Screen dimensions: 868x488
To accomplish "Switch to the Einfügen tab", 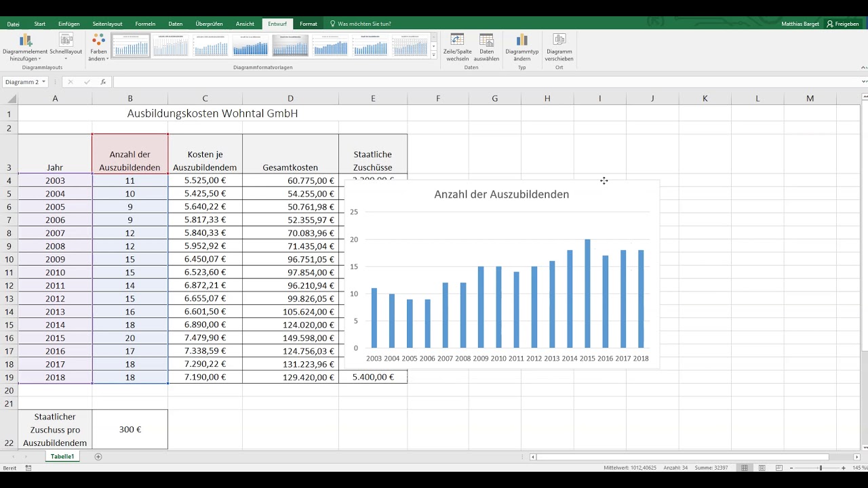I will coord(69,24).
